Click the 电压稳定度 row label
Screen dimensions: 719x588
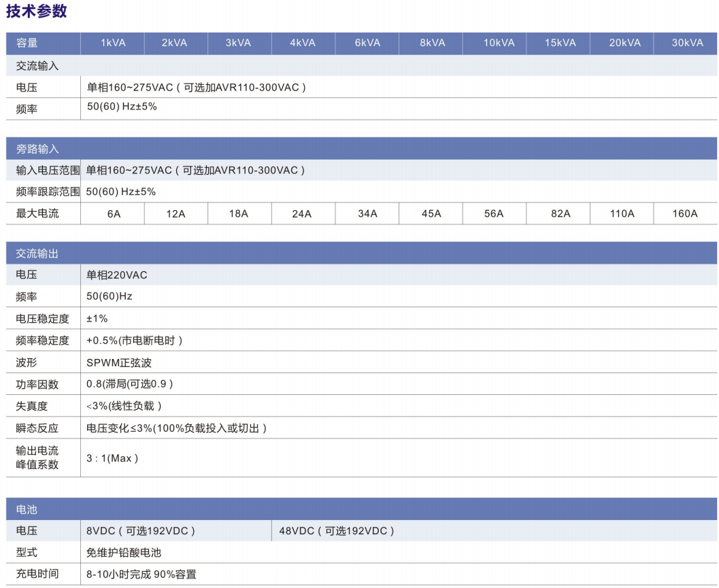[x=42, y=319]
